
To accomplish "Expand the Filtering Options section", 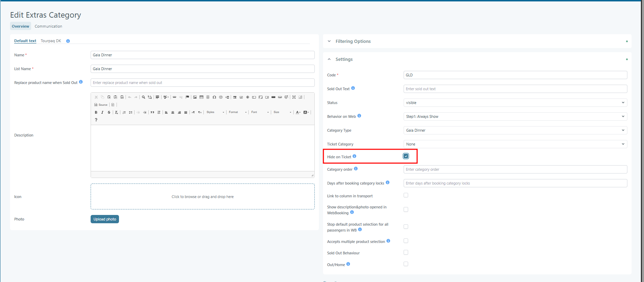I will click(353, 41).
